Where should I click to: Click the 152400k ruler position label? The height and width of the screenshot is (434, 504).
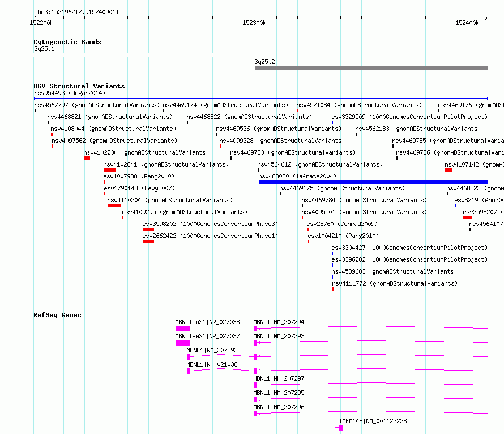[467, 23]
